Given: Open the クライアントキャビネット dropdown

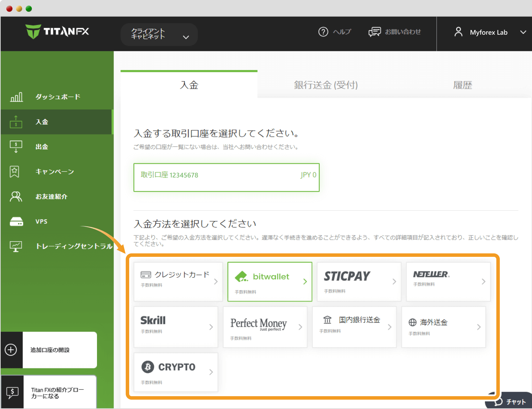Looking at the screenshot, I should click(159, 34).
